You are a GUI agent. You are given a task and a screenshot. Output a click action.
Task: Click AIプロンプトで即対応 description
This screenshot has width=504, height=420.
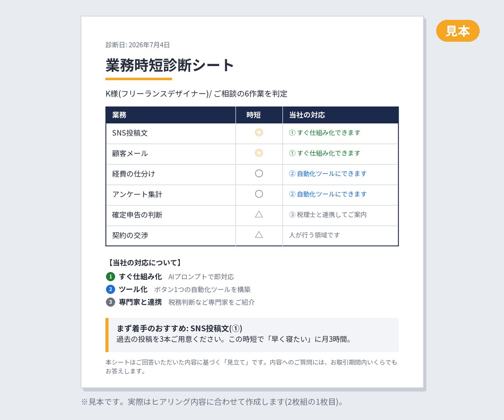(201, 277)
